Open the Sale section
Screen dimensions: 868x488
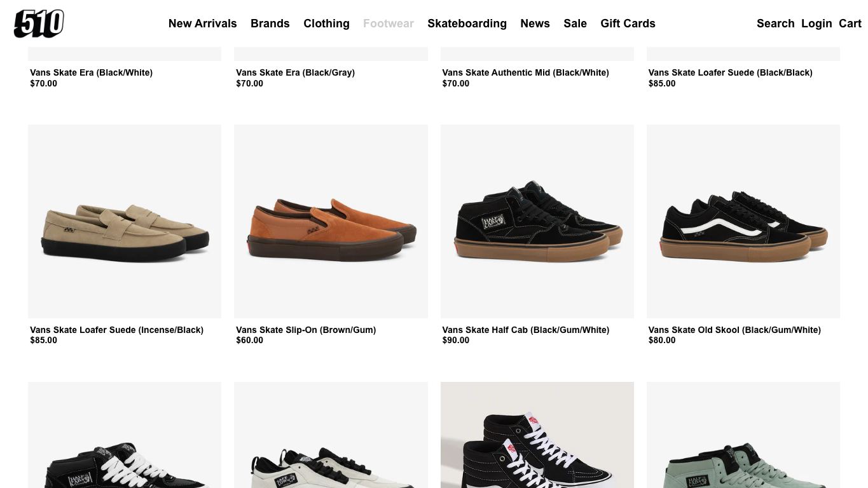[x=575, y=24]
